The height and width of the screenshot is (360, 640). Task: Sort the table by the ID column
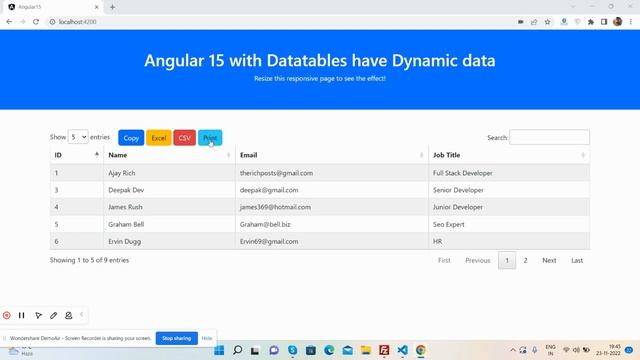(77, 155)
